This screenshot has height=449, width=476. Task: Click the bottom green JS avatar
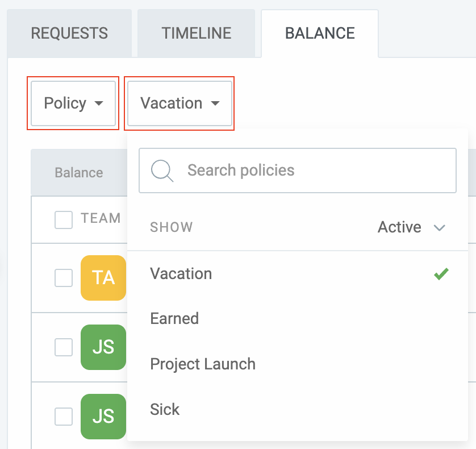pyautogui.click(x=103, y=416)
